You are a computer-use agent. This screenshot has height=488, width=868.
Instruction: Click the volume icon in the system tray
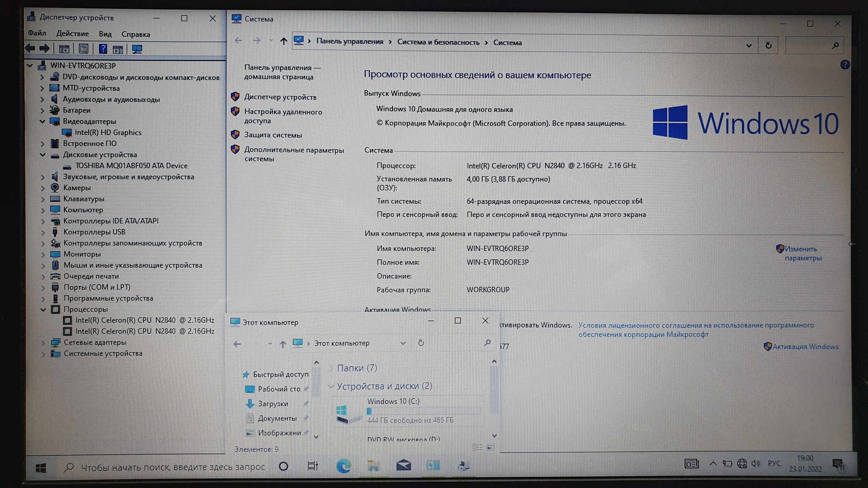(x=756, y=463)
